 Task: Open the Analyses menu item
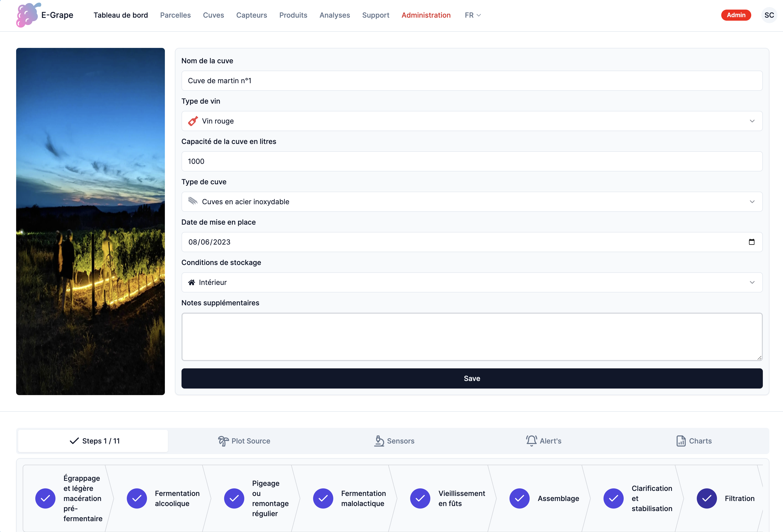coord(335,15)
